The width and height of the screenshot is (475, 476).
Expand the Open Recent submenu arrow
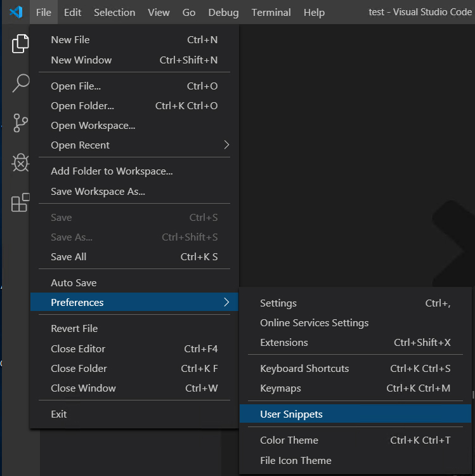(x=226, y=145)
